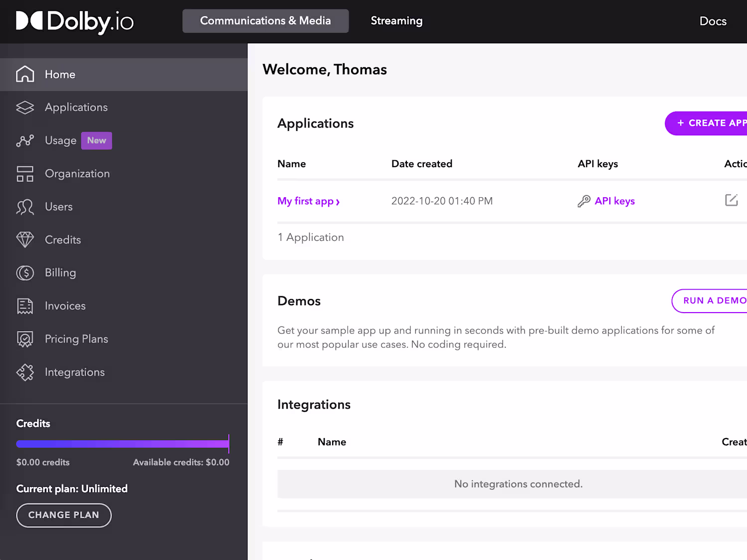
Task: Click the 1 Application count text
Action: (x=311, y=237)
